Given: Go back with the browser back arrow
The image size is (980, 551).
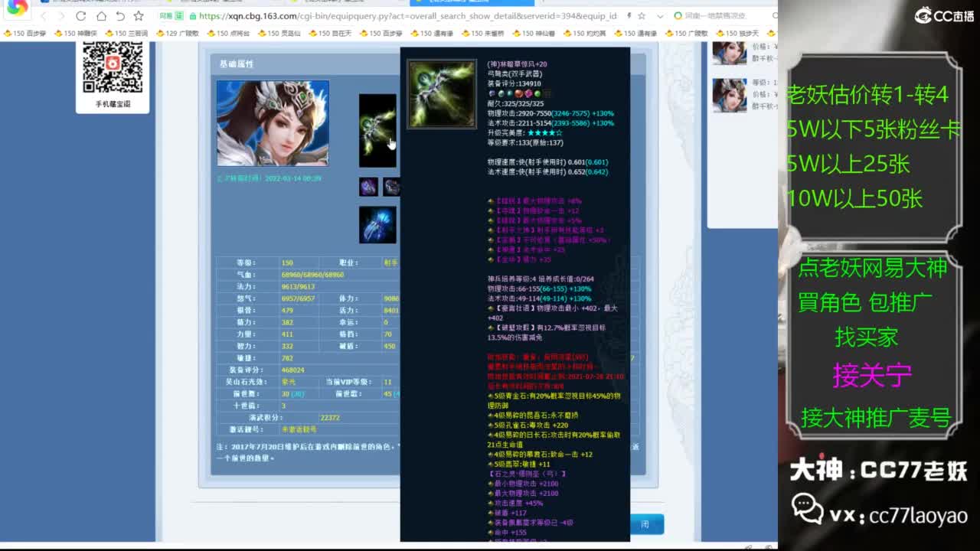Looking at the screenshot, I should click(44, 16).
